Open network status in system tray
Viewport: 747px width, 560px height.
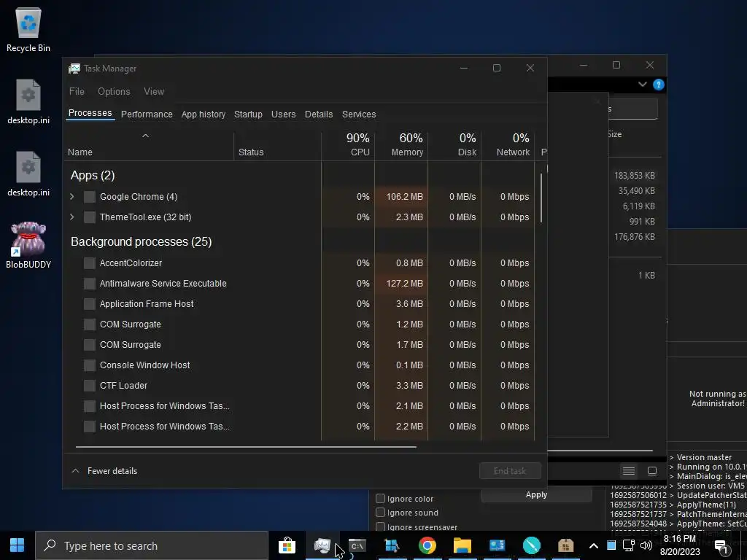[x=628, y=545]
